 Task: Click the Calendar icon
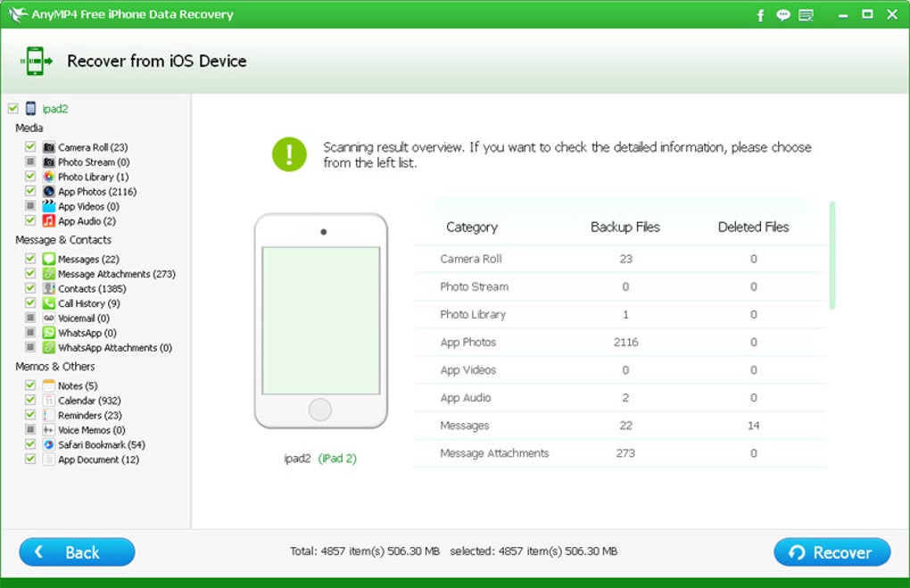pos(49,401)
